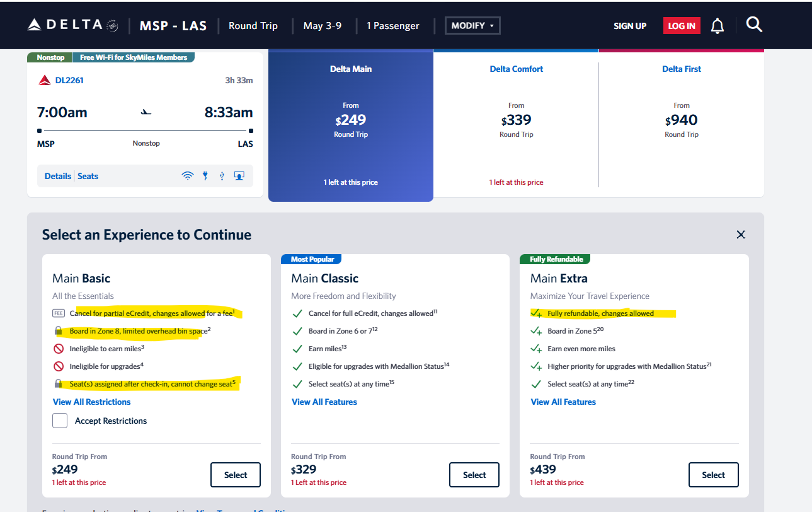Open View All Restrictions for Main Basic
The width and height of the screenshot is (812, 512).
pyautogui.click(x=92, y=402)
